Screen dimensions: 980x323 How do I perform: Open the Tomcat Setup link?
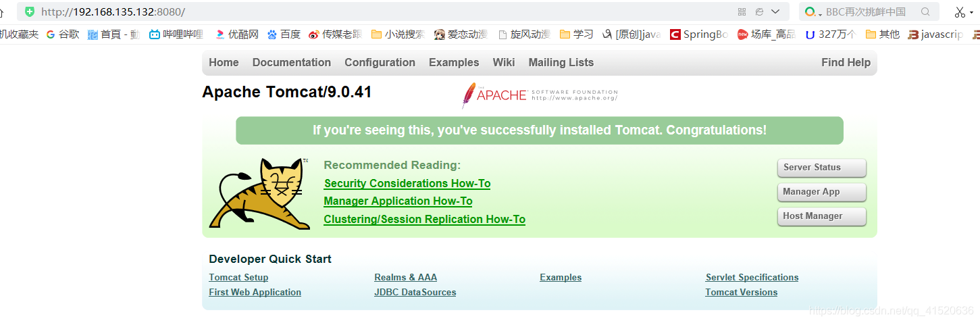pos(238,277)
